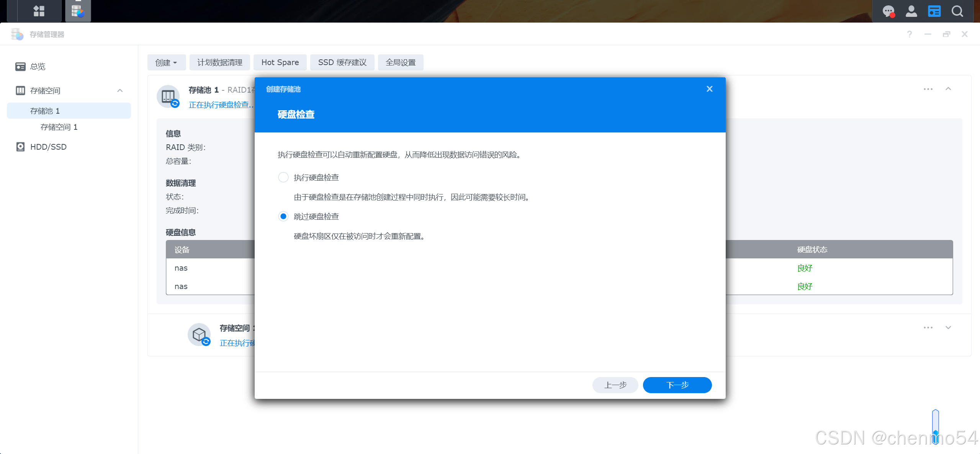Click the search magnifier icon
The image size is (980, 454).
[x=957, y=11]
